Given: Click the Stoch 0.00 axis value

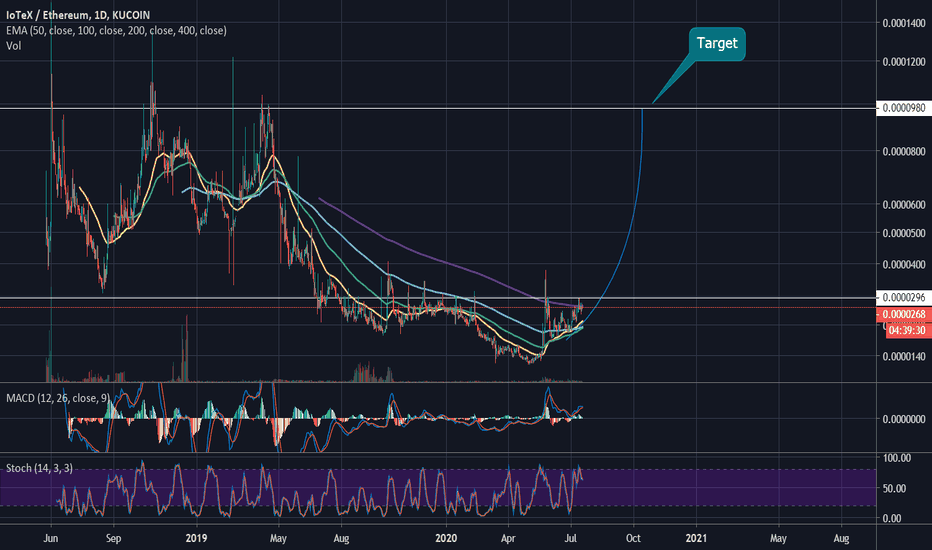Looking at the screenshot, I should tap(892, 518).
